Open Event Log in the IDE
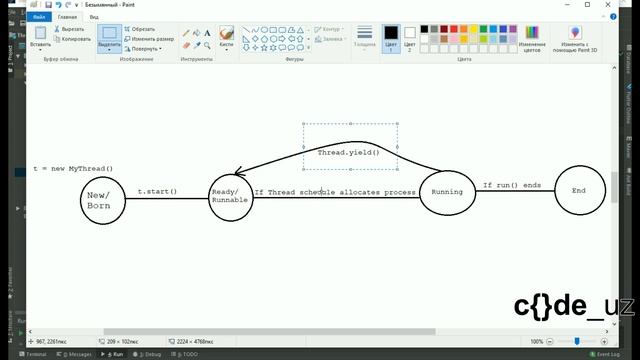This screenshot has height=360, width=640. click(x=605, y=354)
